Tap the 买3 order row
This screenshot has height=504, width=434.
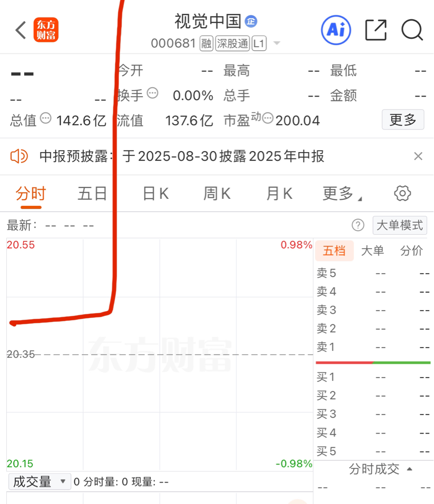point(373,414)
